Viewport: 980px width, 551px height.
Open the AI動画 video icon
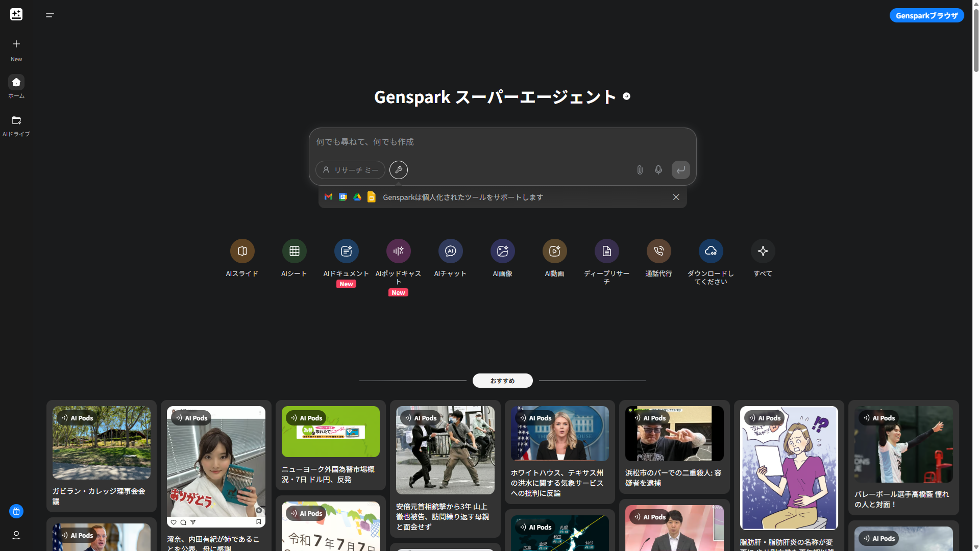pos(554,251)
